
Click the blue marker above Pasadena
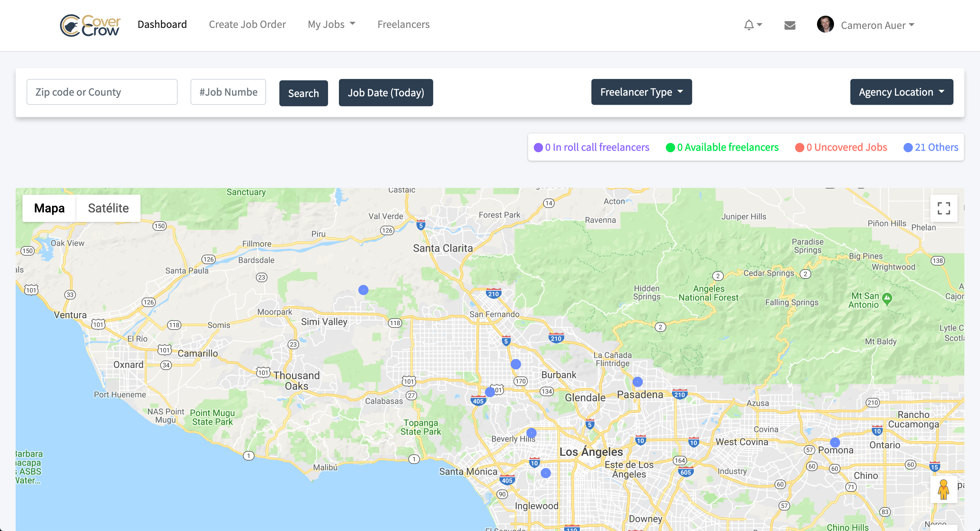tap(638, 382)
